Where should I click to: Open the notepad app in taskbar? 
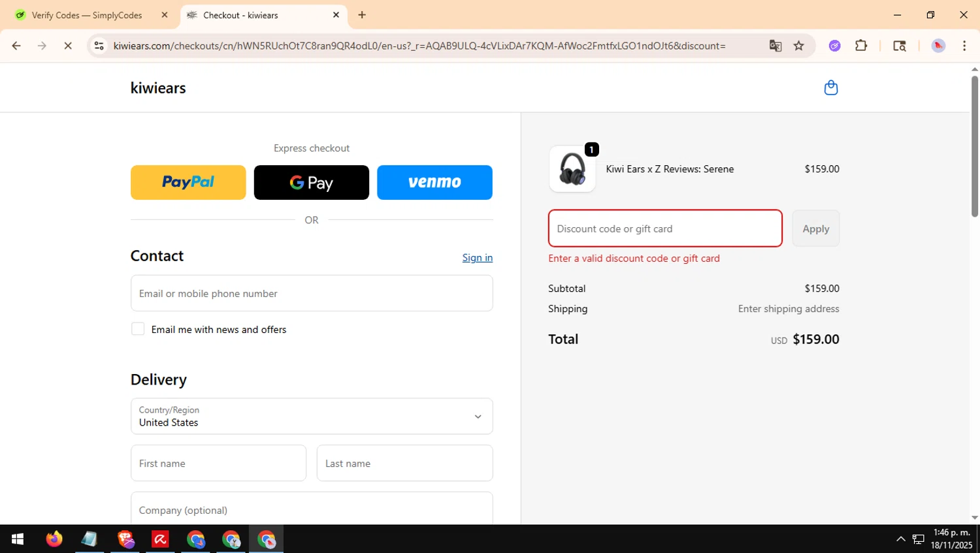pyautogui.click(x=90, y=539)
